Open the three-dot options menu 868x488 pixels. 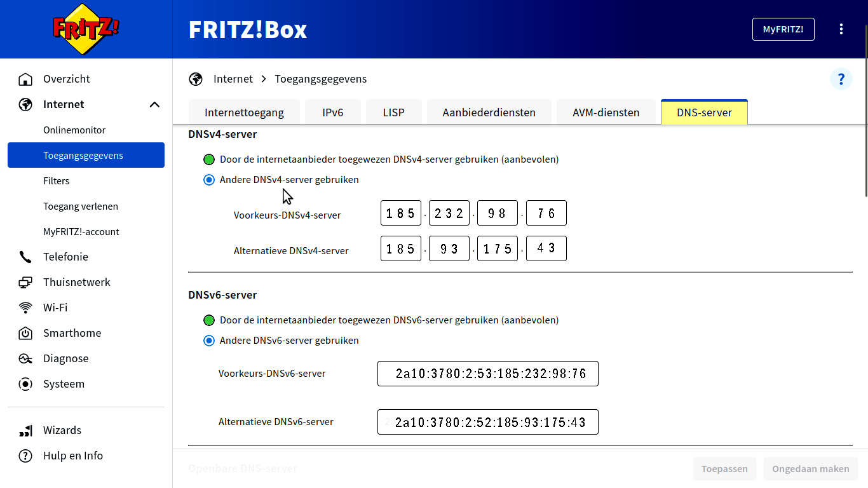[x=841, y=29]
